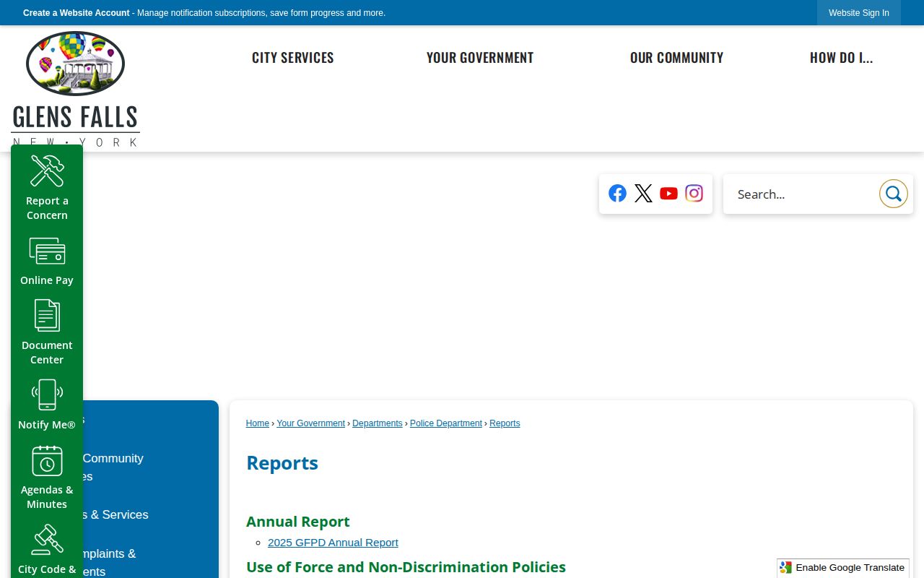The image size is (924, 578).
Task: Click the Reports breadcrumb link
Action: [x=505, y=423]
